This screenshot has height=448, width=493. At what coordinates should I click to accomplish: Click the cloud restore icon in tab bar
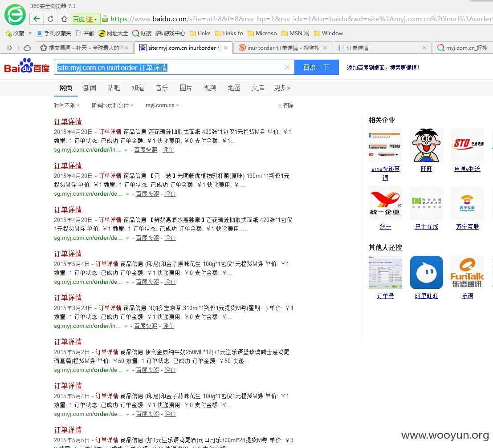tap(27, 48)
